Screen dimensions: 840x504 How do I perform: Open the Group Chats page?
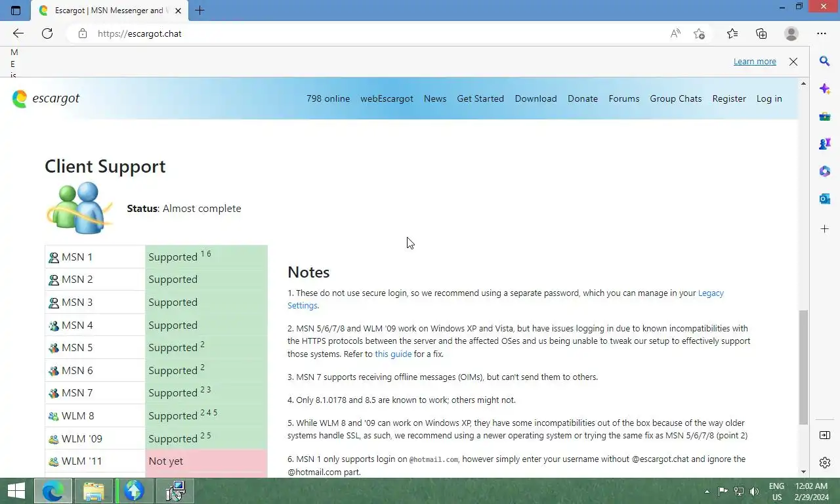[x=676, y=98]
